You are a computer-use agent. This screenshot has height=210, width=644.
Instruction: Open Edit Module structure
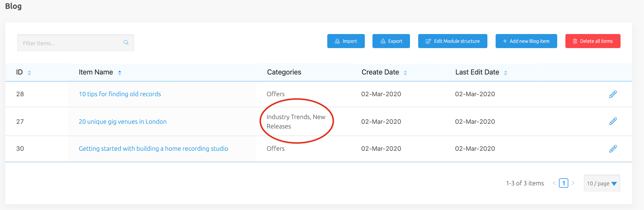click(x=453, y=41)
